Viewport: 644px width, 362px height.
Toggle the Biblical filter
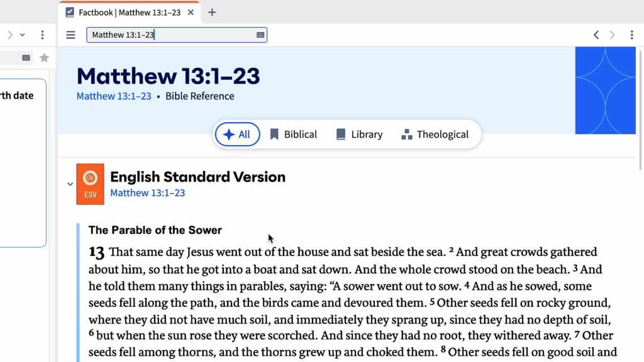pyautogui.click(x=293, y=134)
